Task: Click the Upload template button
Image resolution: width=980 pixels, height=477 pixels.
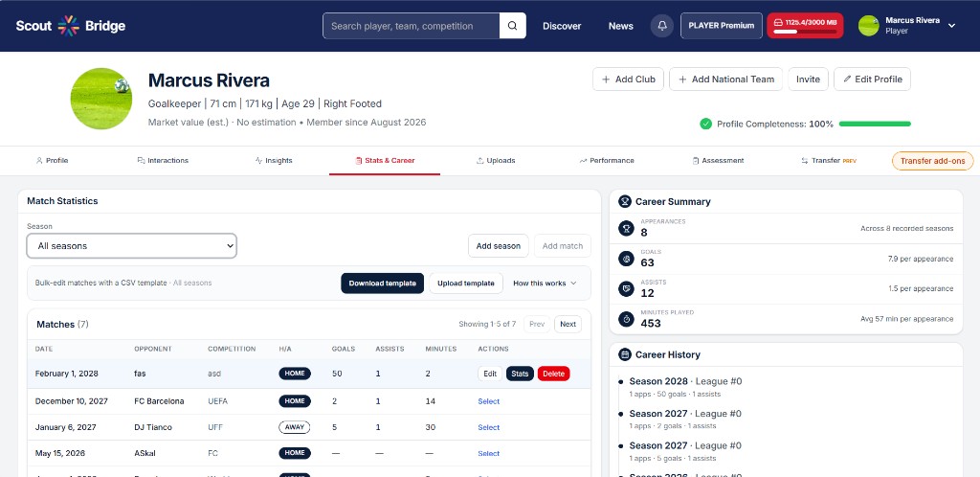Action: tap(466, 284)
